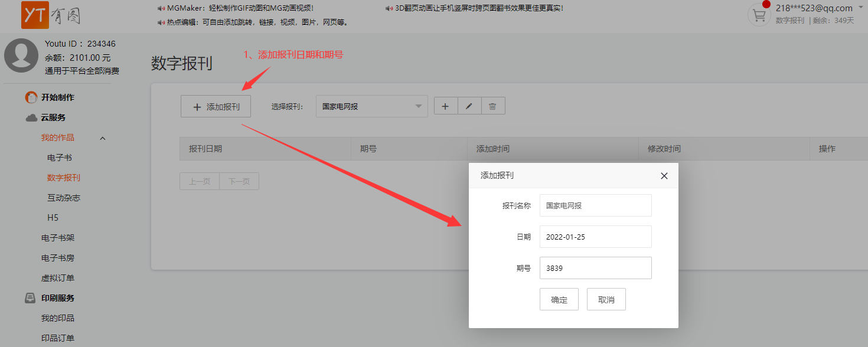The width and height of the screenshot is (868, 347).
Task: Open 印品订单 in the sidebar
Action: pos(58,338)
